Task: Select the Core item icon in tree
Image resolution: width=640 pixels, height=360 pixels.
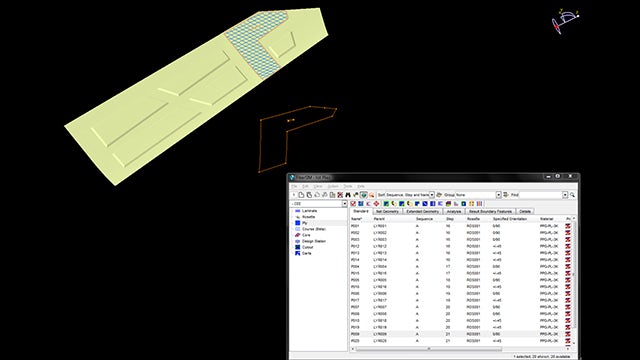Action: point(298,235)
